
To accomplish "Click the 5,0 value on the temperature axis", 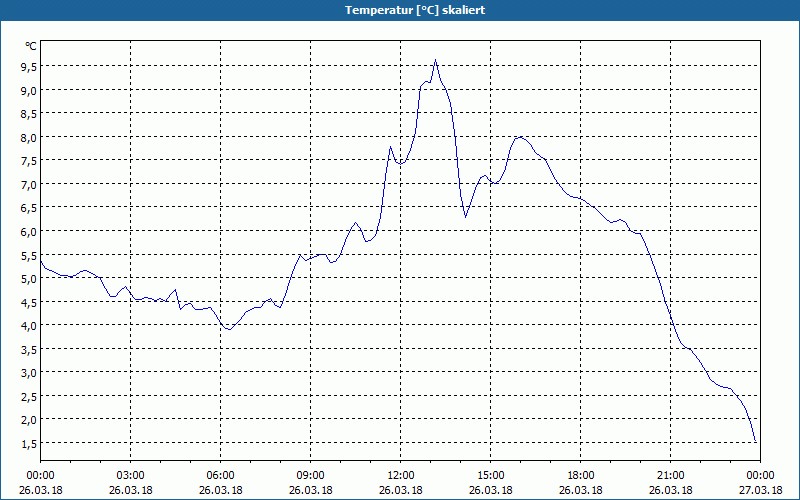I will 28,279.
